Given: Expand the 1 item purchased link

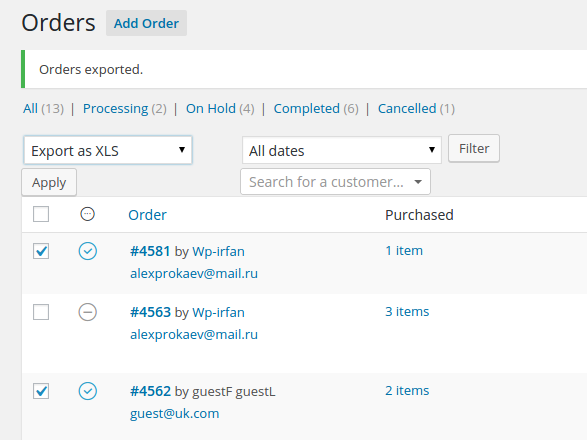Looking at the screenshot, I should [x=404, y=251].
